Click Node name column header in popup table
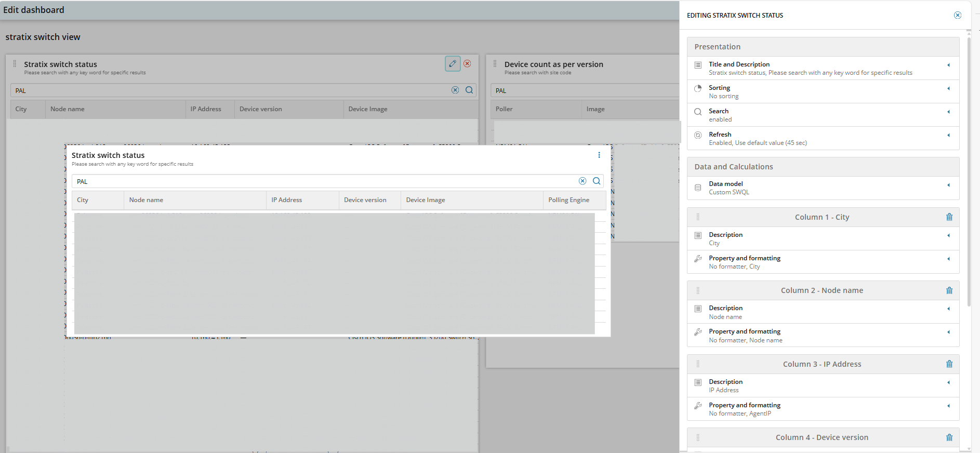Image resolution: width=980 pixels, height=453 pixels. pyautogui.click(x=195, y=200)
